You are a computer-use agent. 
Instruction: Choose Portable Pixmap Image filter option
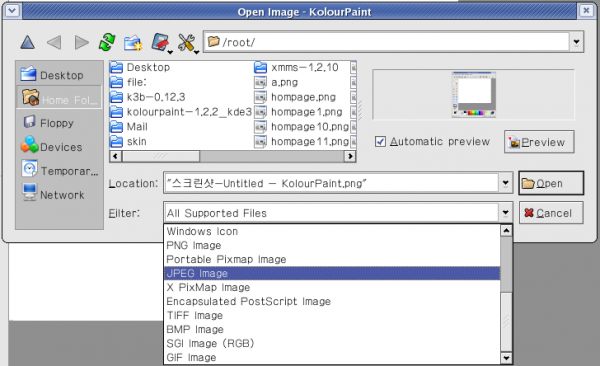[x=332, y=259]
